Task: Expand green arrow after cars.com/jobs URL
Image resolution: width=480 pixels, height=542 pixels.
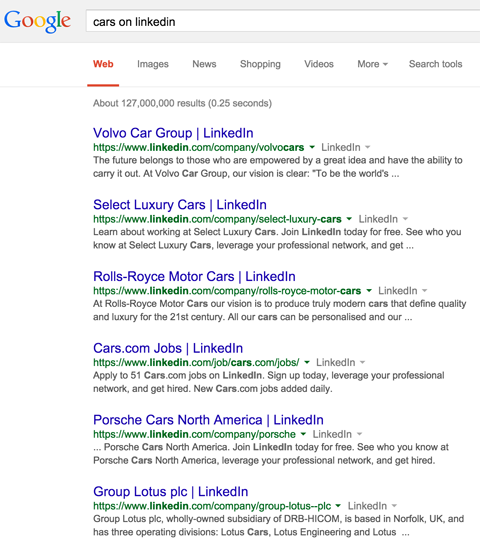Action: point(307,362)
